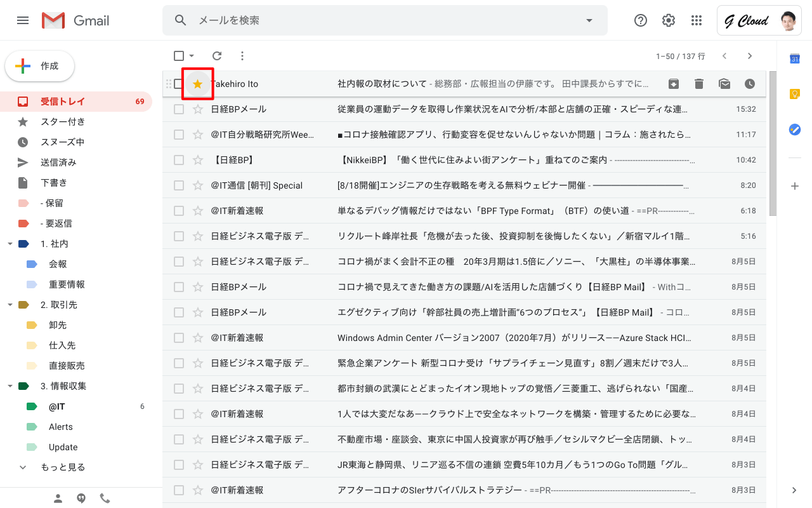Viewport: 812px width, 508px height.
Task: Click the refresh inbox icon
Action: click(x=217, y=56)
